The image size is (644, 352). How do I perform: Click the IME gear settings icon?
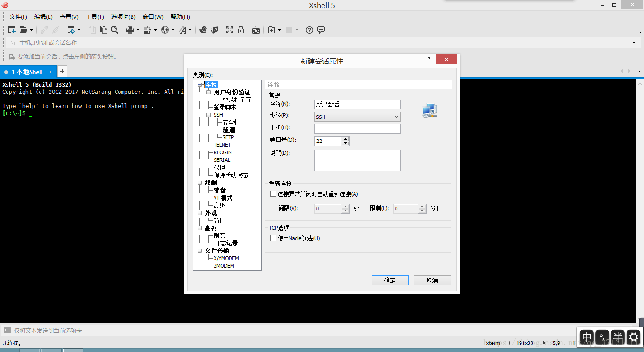(x=633, y=337)
